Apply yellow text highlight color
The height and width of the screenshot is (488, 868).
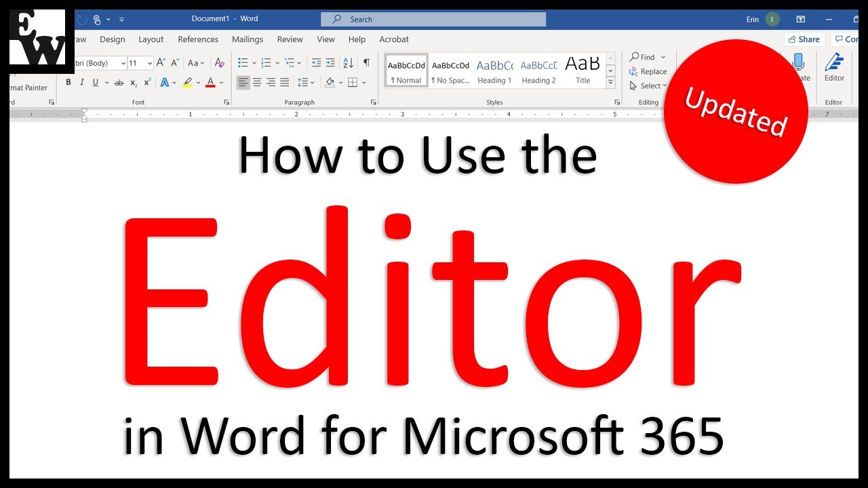[x=187, y=83]
